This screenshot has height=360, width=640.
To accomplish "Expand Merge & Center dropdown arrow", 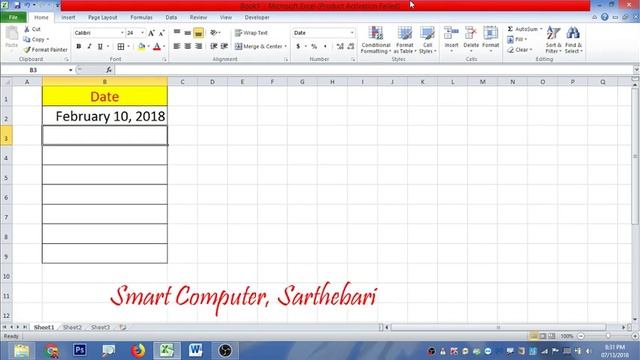I will point(285,47).
